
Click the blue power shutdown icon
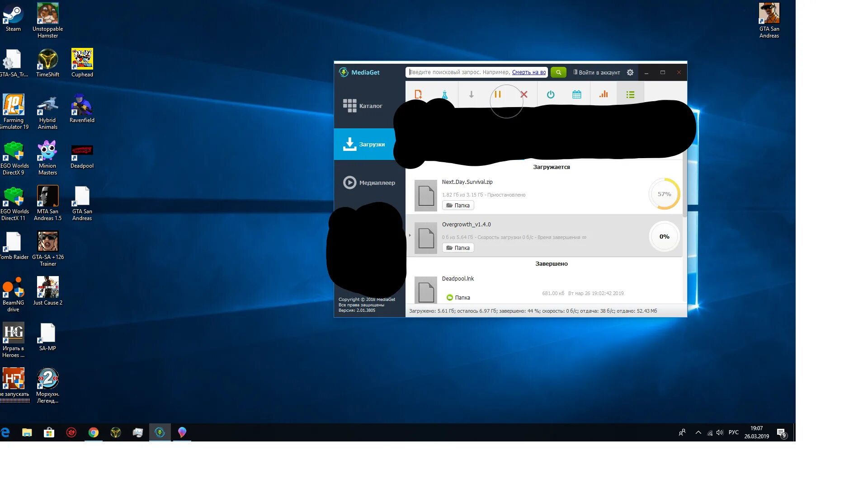[550, 94]
